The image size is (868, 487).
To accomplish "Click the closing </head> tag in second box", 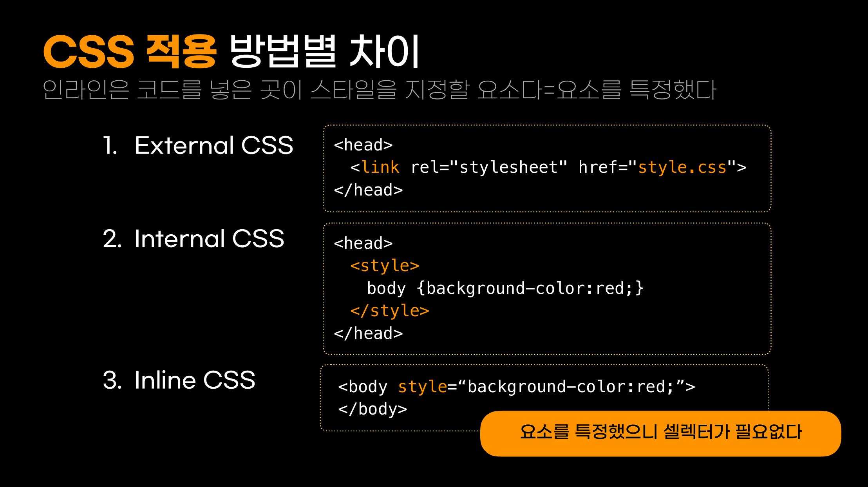I will pos(368,333).
